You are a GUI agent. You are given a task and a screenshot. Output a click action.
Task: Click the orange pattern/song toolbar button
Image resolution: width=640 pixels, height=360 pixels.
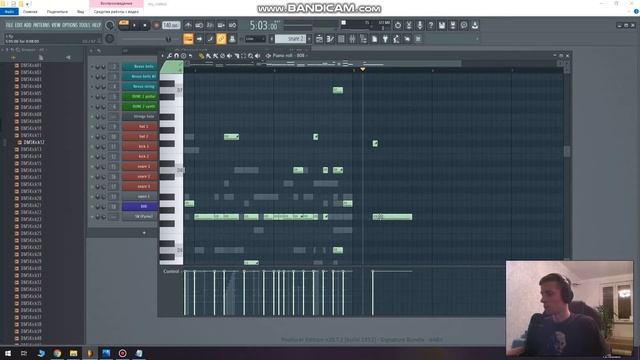(188, 39)
